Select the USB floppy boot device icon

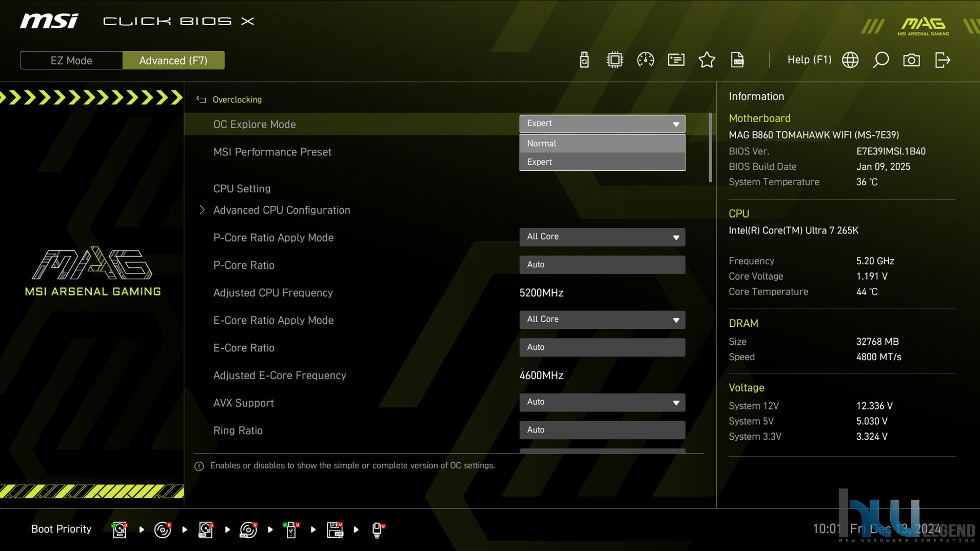pos(335,529)
